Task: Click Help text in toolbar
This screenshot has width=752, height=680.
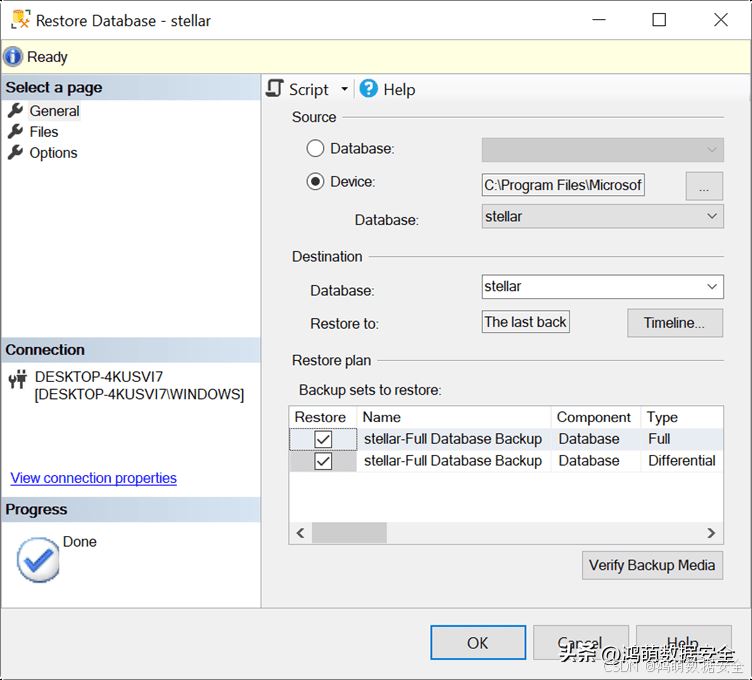Action: click(400, 90)
